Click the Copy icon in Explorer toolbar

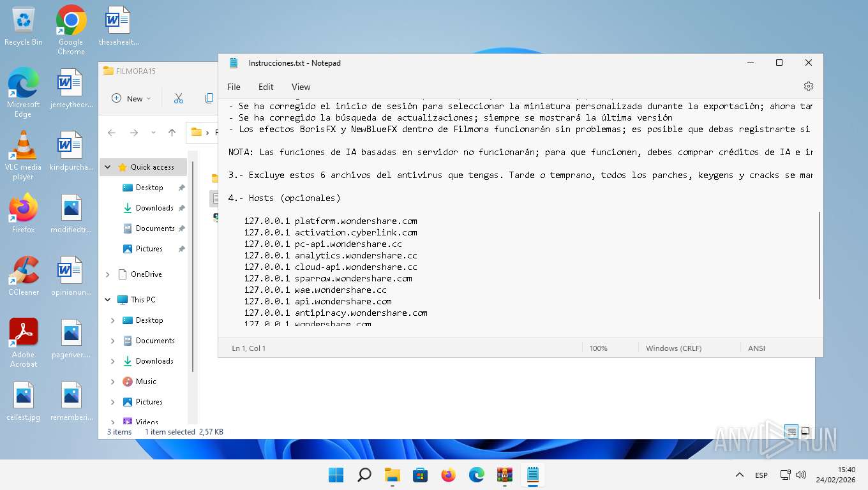pos(209,98)
